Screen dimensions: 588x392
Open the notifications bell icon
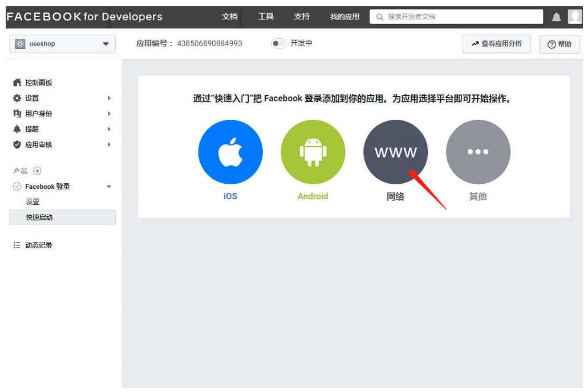556,17
